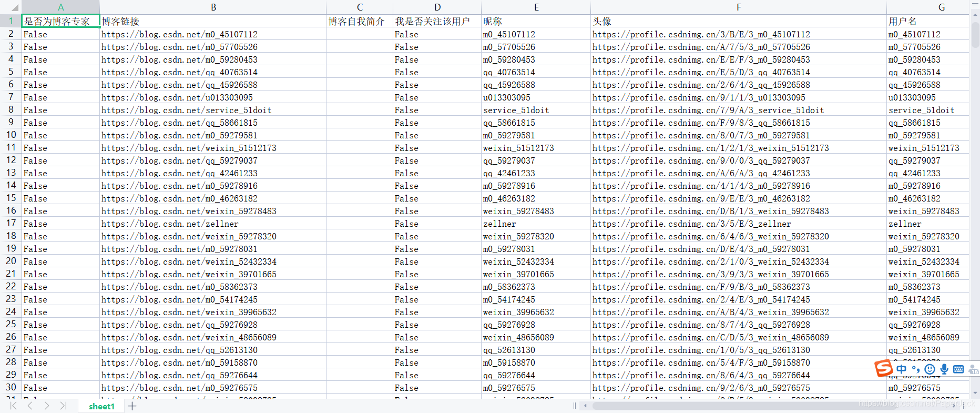Select avatar URL cell ending 3_weixin_39965632
The width and height of the screenshot is (980, 413).
739,312
